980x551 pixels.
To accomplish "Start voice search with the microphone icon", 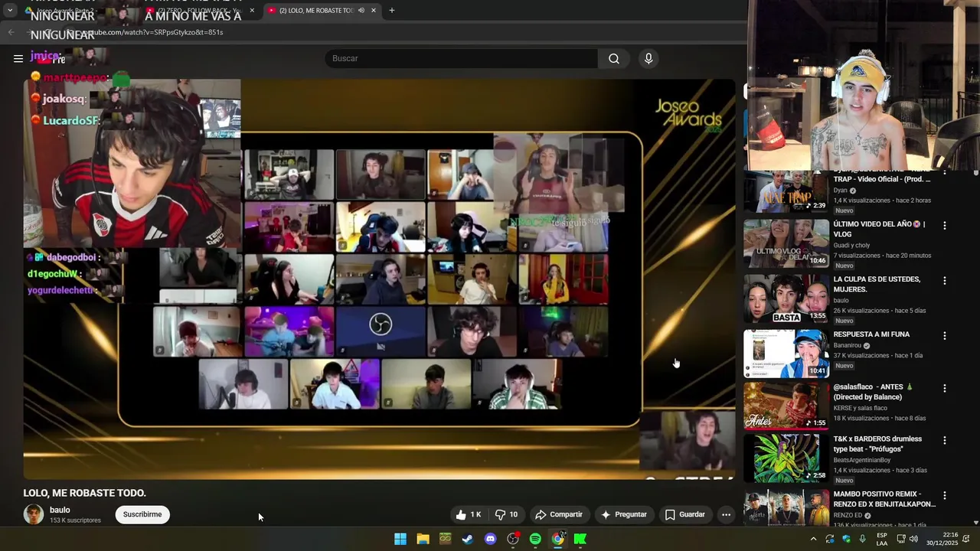I will pyautogui.click(x=648, y=59).
